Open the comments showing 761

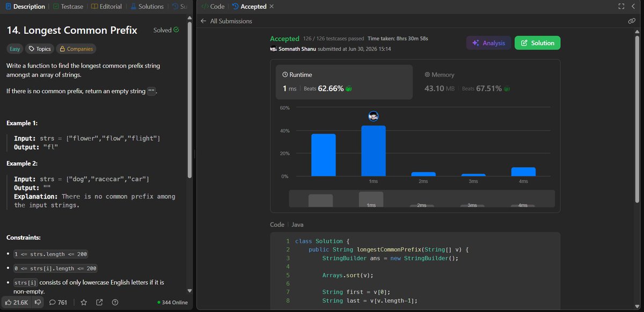tap(58, 302)
